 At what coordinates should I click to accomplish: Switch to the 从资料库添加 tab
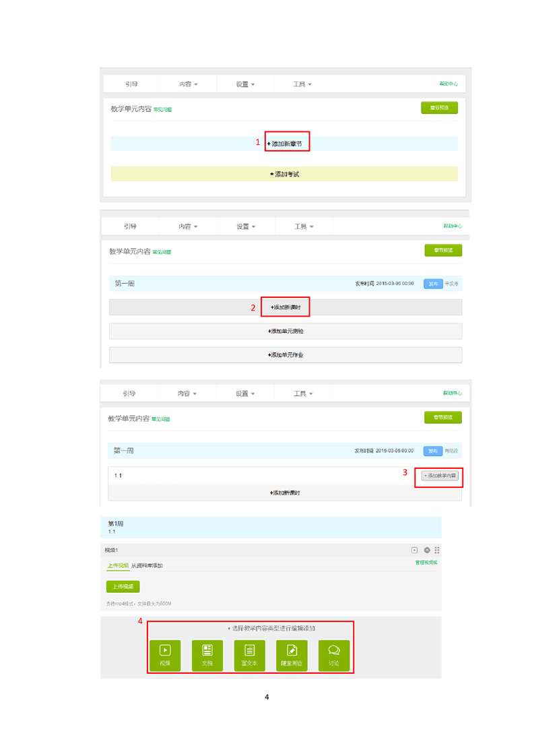147,565
